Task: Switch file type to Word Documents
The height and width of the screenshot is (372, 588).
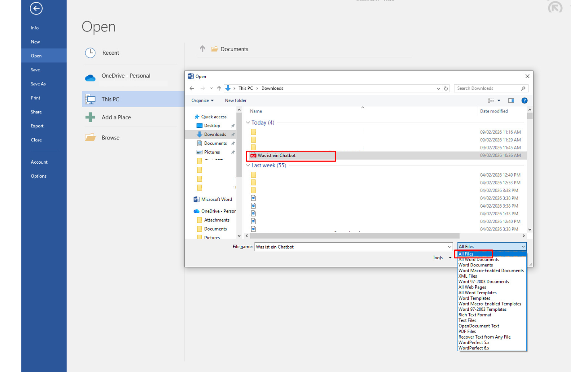Action: point(476,265)
